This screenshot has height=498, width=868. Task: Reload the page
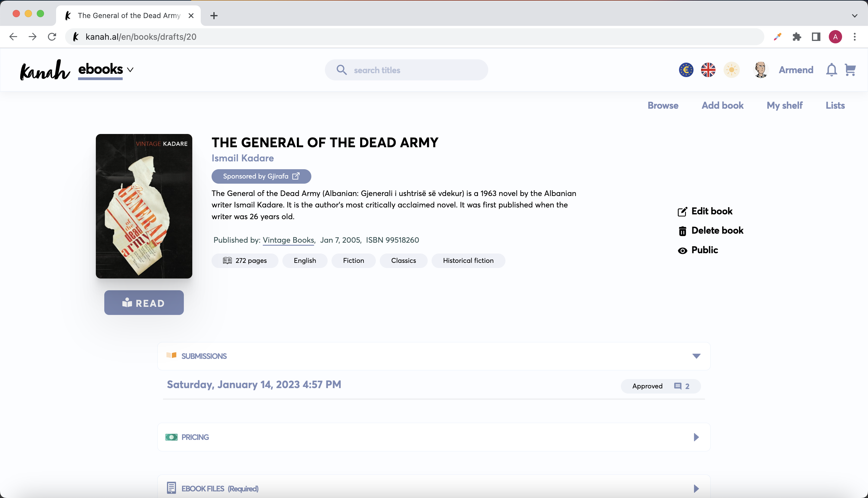tap(52, 37)
